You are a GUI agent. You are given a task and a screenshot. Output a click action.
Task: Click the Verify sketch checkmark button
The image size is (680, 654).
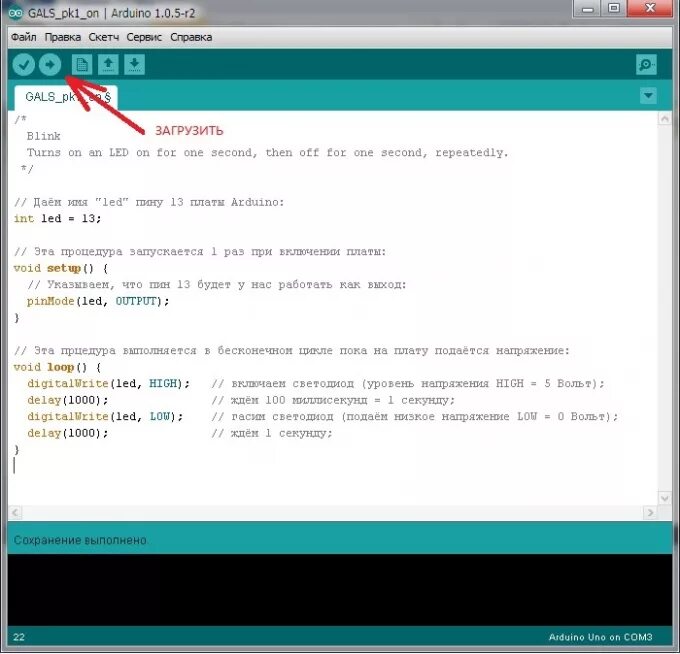click(x=23, y=65)
